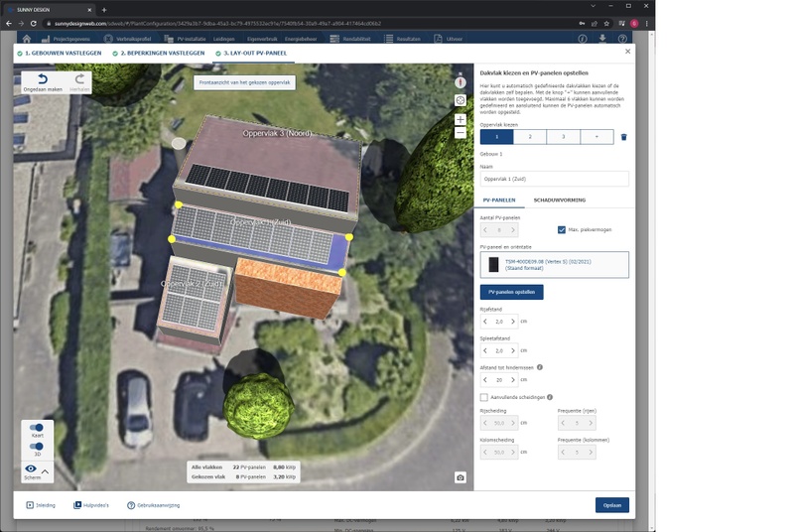The width and height of the screenshot is (794, 532).
Task: Open the Chrome three-dot menu
Action: (647, 23)
